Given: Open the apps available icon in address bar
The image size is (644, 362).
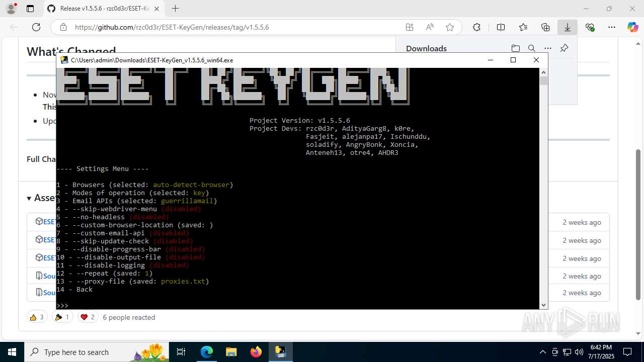Looking at the screenshot, I should (x=410, y=27).
